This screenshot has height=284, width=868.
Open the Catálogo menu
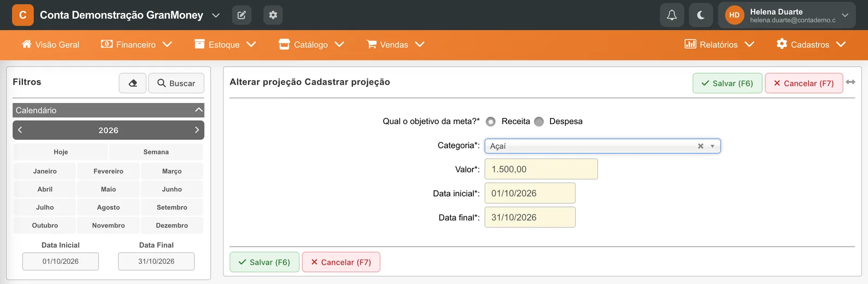click(311, 44)
